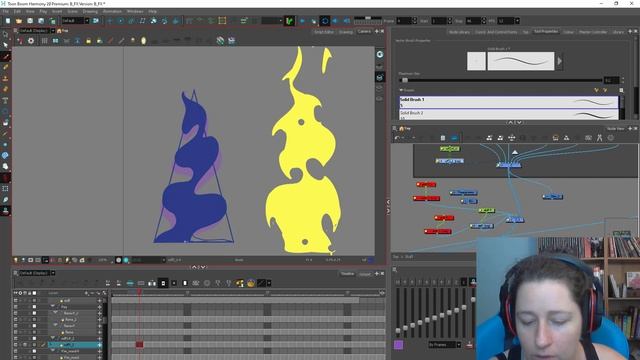Click the yellow padlock icon in Camera toolbar
The height and width of the screenshot is (360, 640).
[88, 41]
